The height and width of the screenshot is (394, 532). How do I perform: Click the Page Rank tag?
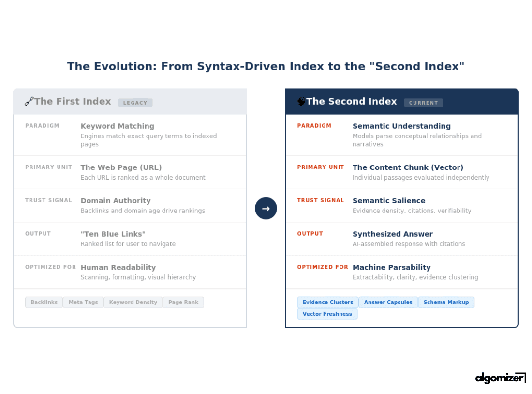tap(183, 303)
